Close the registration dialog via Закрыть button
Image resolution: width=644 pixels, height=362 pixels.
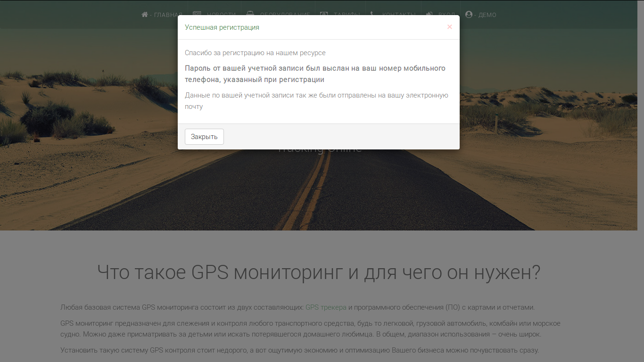click(204, 136)
